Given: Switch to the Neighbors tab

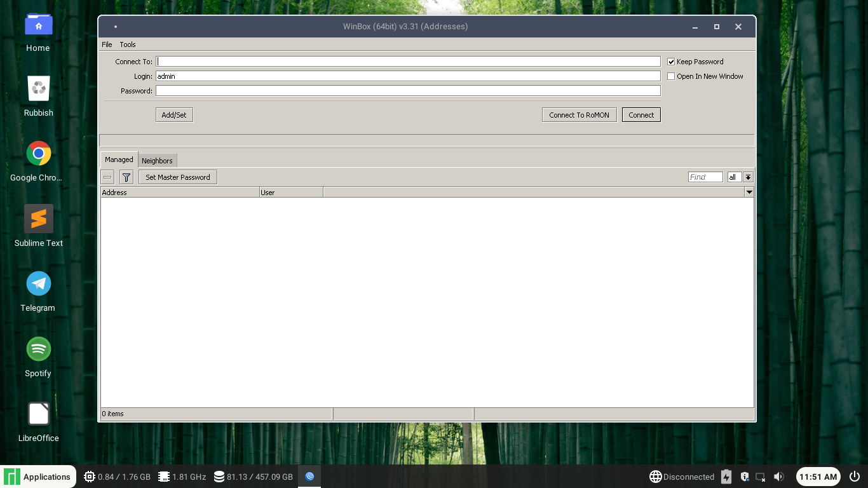Looking at the screenshot, I should 157,161.
